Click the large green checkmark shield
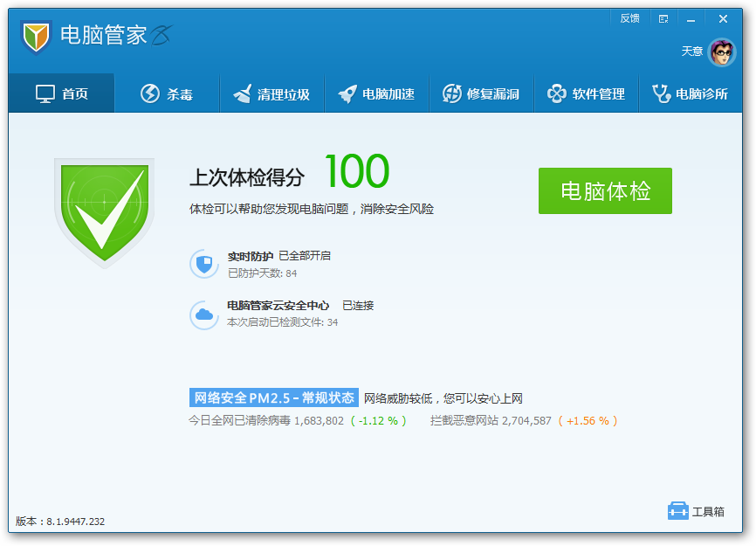This screenshot has height=546, width=756. pyautogui.click(x=105, y=212)
